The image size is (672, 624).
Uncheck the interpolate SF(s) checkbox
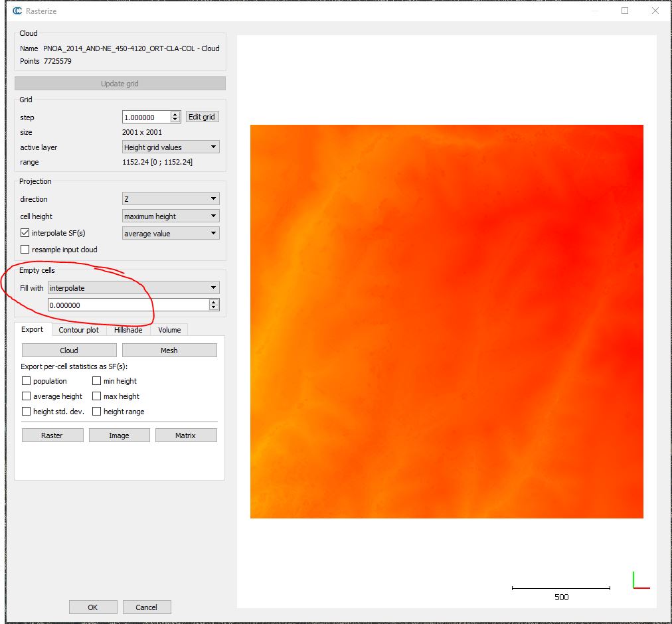point(25,233)
